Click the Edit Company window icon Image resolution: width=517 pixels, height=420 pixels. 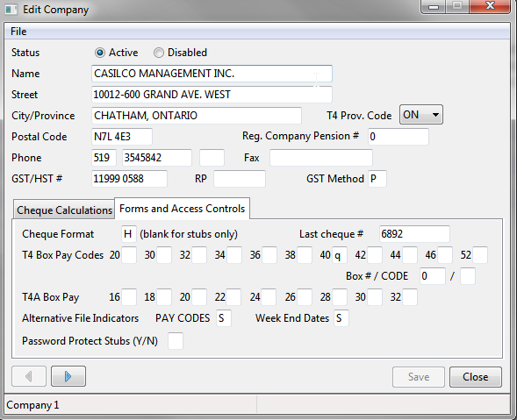click(x=11, y=10)
